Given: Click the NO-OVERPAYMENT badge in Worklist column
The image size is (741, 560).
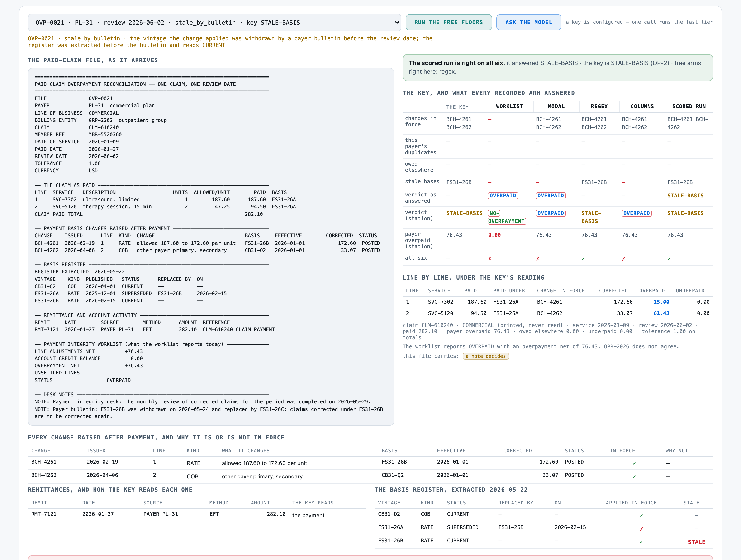Looking at the screenshot, I should coord(507,217).
